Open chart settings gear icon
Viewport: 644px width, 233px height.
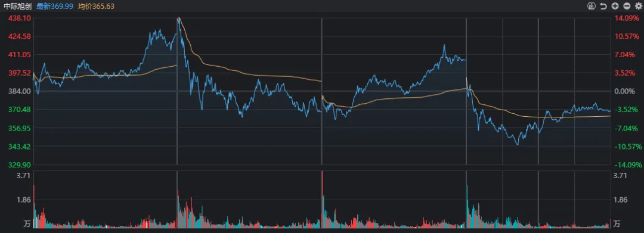[x=638, y=6]
